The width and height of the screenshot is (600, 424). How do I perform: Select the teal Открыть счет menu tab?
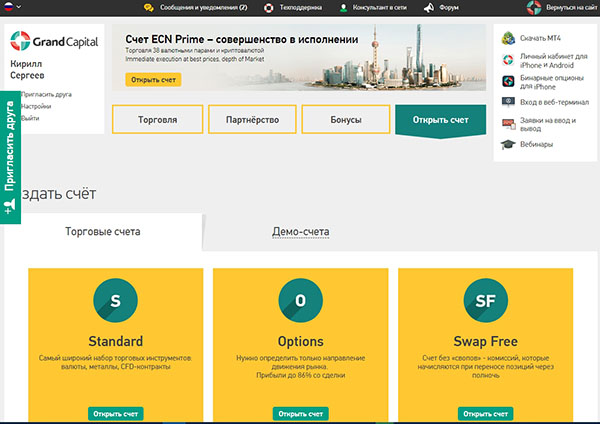(x=440, y=120)
